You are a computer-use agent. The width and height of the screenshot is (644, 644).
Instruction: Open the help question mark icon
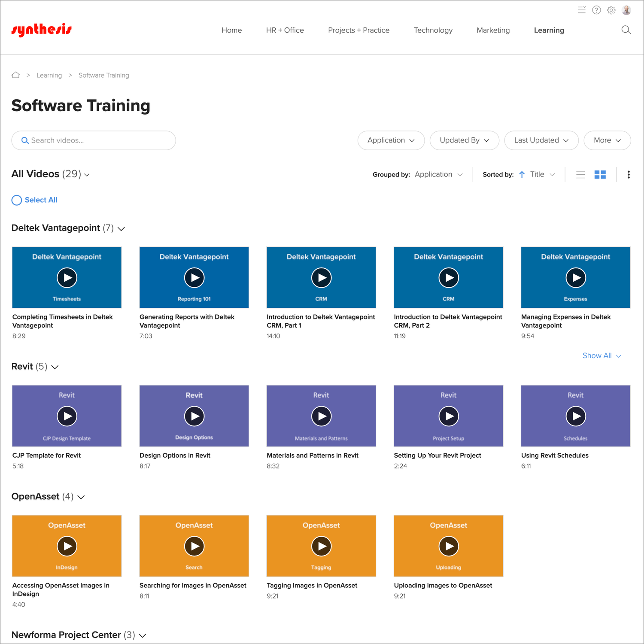[596, 10]
